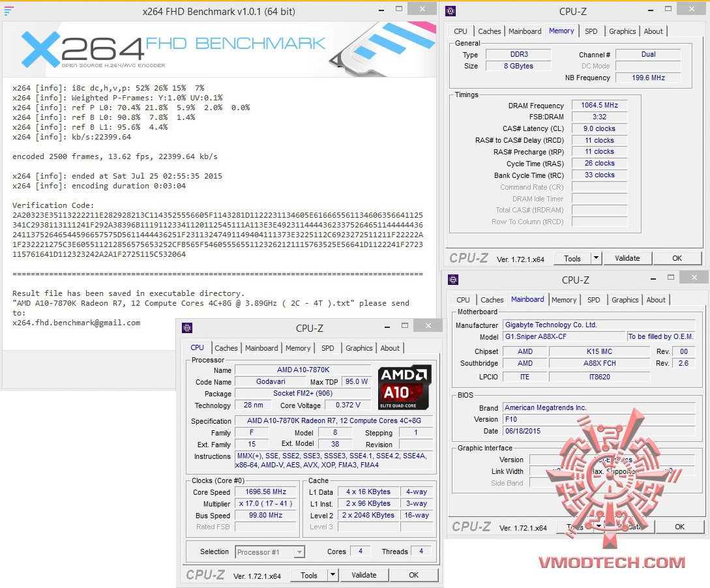The image size is (710, 588).
Task: Close the x264 FHD Benchmark window
Action: 422,8
